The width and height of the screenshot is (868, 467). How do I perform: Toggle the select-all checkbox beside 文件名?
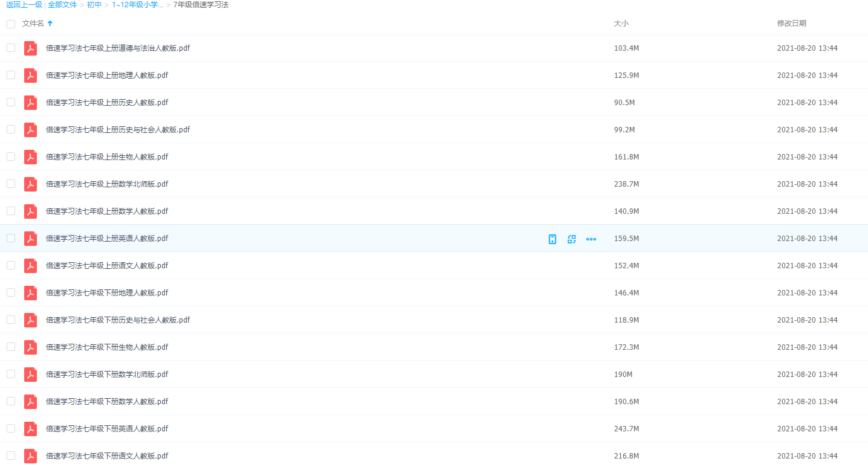[11, 24]
